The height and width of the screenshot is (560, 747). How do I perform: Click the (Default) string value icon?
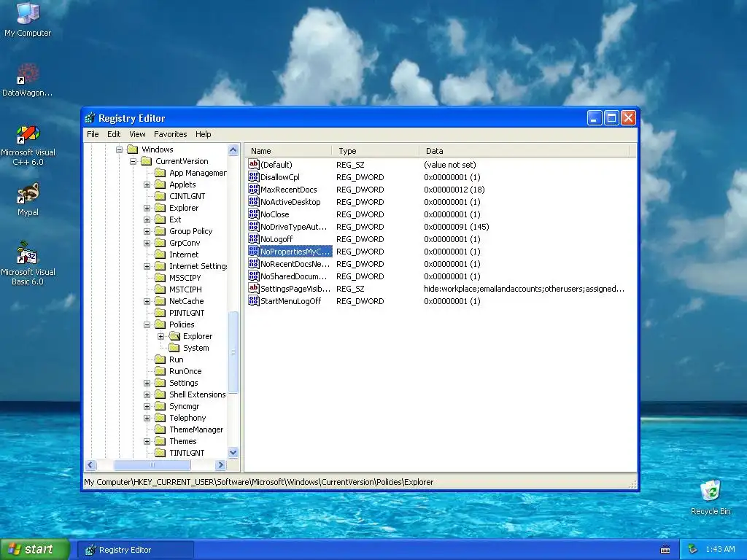[x=253, y=164]
